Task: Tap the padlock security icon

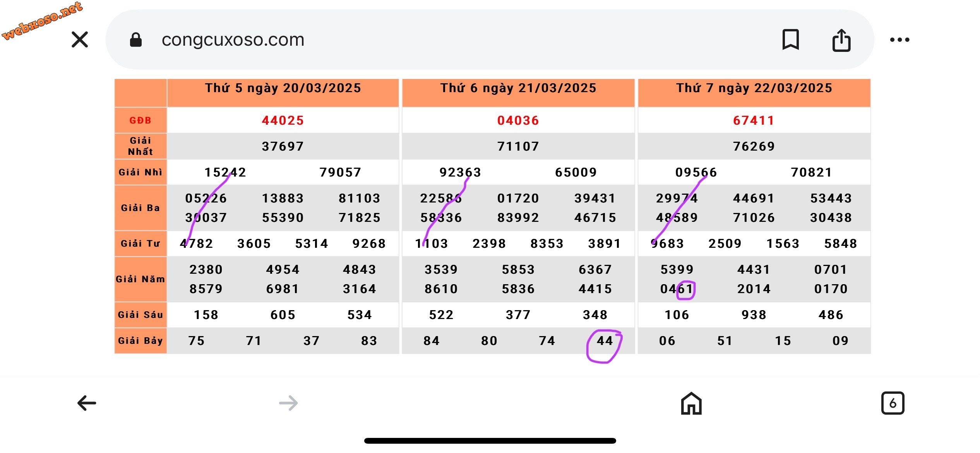Action: [x=135, y=40]
